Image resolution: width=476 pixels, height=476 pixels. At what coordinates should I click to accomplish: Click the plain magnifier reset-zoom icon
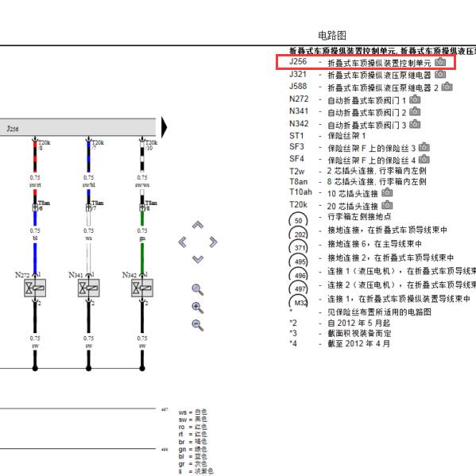pos(198,289)
